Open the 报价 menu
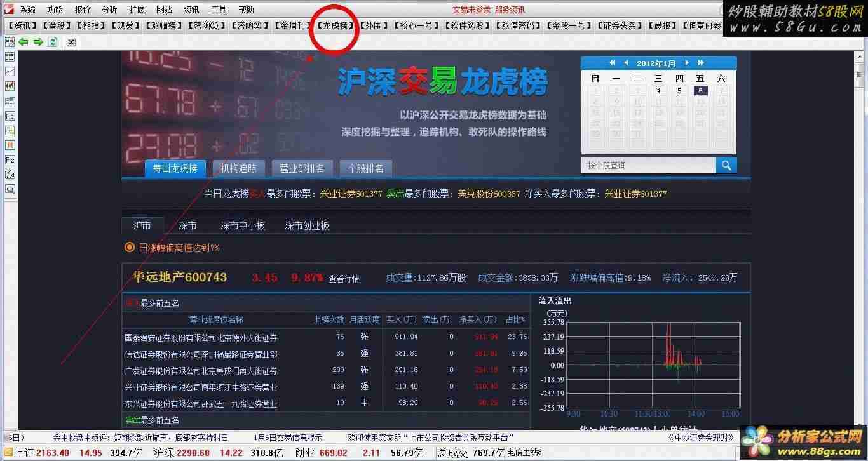868x461 pixels. pos(83,10)
